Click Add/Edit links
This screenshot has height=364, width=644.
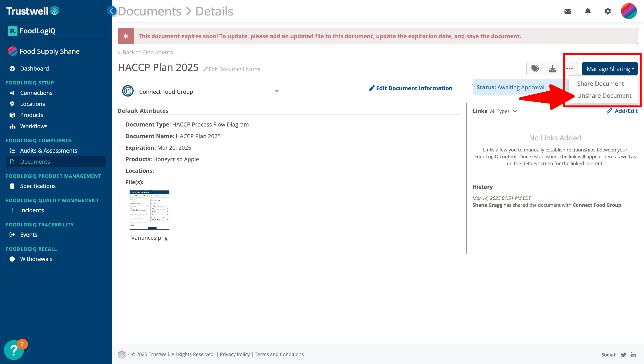point(622,111)
